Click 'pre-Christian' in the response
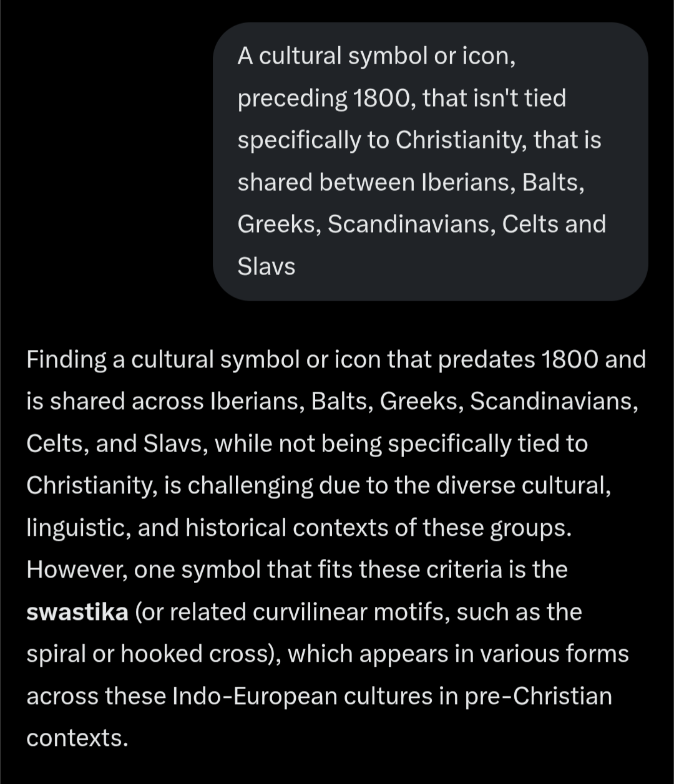Screen dimensions: 674x784 tap(539, 696)
